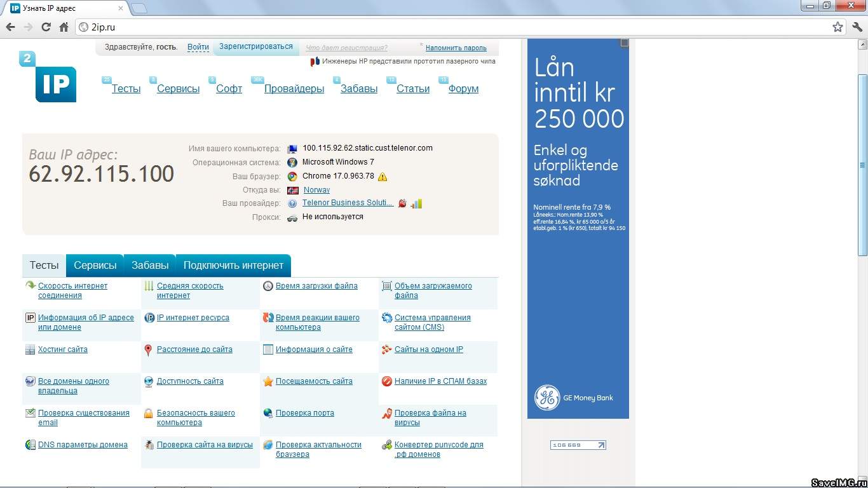Click the IP icon next to IP info

(x=30, y=318)
